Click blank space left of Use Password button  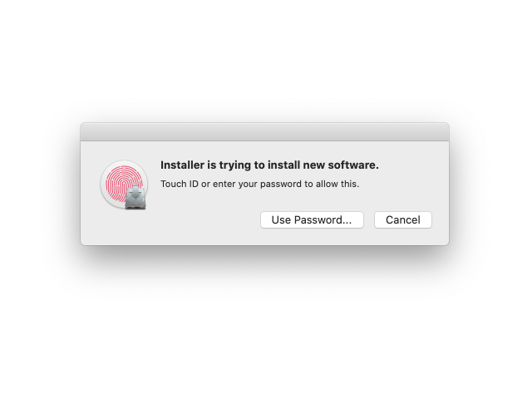tap(204, 219)
